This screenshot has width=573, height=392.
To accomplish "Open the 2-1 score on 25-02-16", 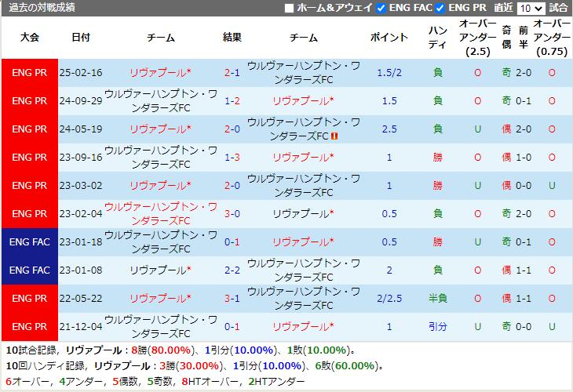I will click(232, 73).
